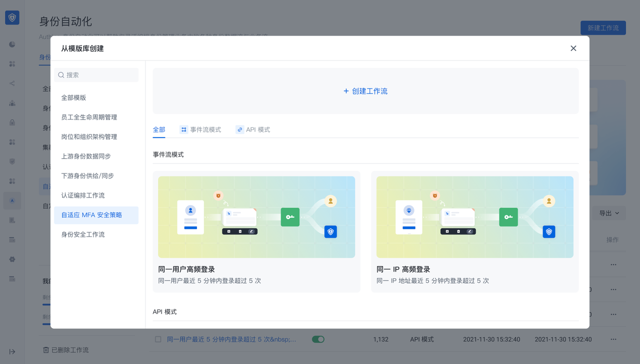Open the ... actions menu on the bottom row
Viewport: 640px width, 364px height.
[613, 339]
